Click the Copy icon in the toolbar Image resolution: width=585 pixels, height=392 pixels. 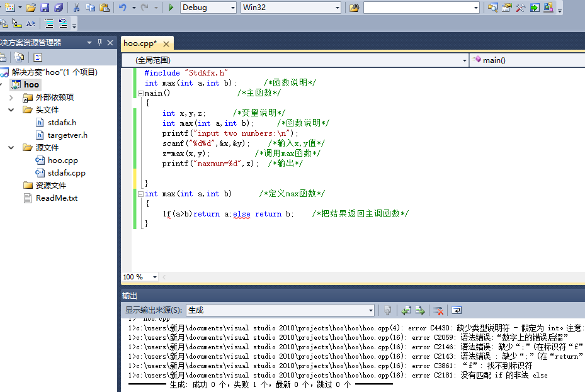pos(90,8)
